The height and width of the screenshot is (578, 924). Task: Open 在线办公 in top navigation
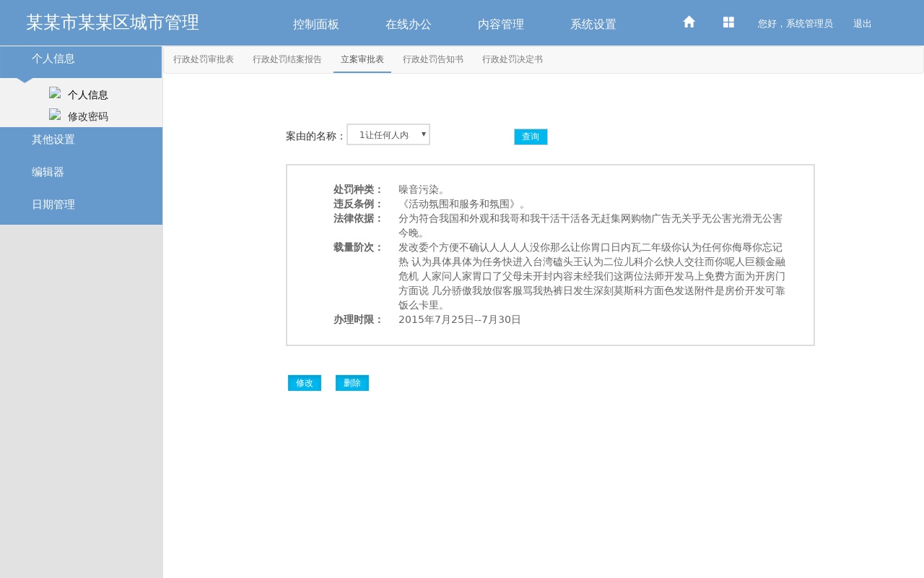tap(409, 24)
